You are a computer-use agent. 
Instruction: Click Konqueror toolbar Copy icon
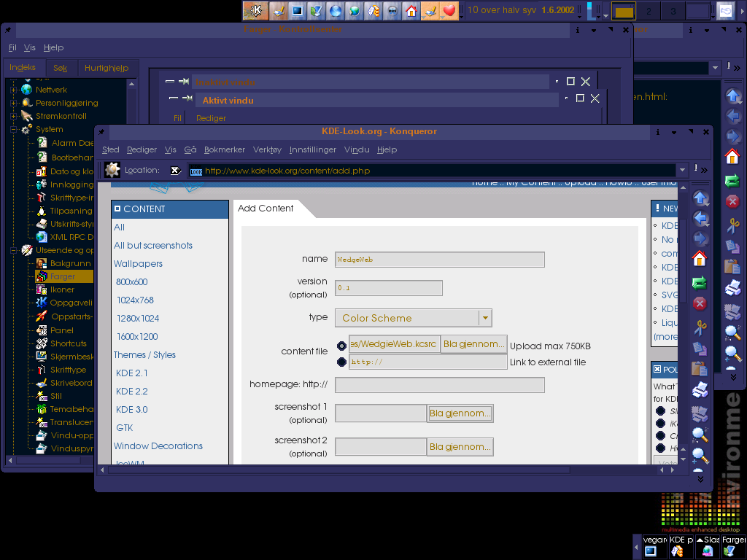tap(700, 349)
